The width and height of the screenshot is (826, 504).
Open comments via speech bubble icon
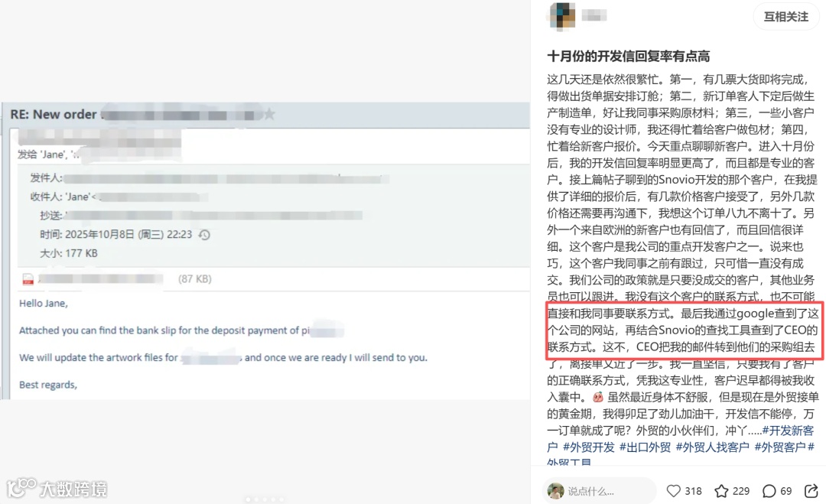click(x=769, y=491)
